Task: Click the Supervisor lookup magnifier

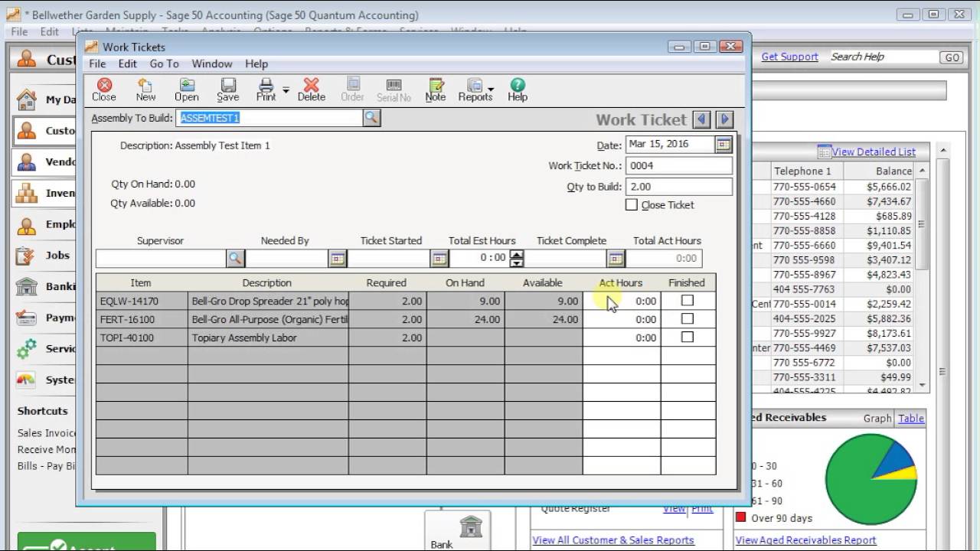Action: point(235,259)
